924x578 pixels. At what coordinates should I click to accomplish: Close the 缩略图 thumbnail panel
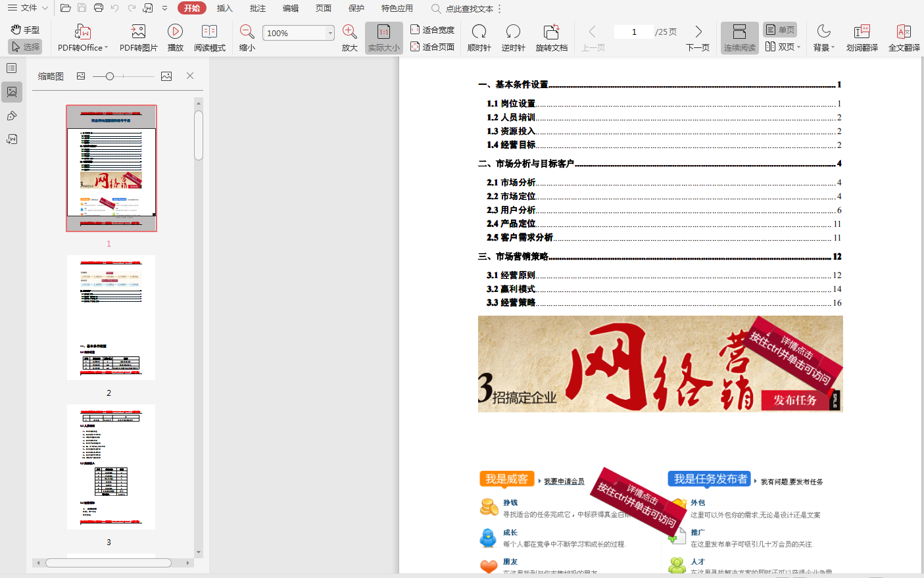(190, 76)
